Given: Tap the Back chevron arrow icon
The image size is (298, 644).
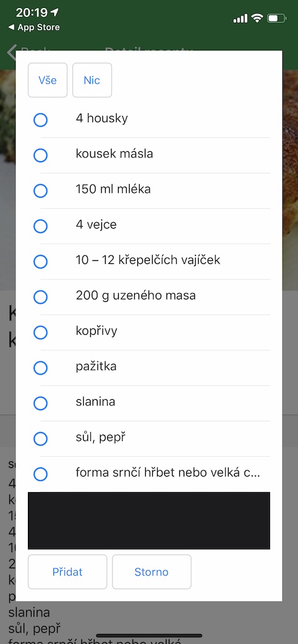Looking at the screenshot, I should click(x=12, y=52).
